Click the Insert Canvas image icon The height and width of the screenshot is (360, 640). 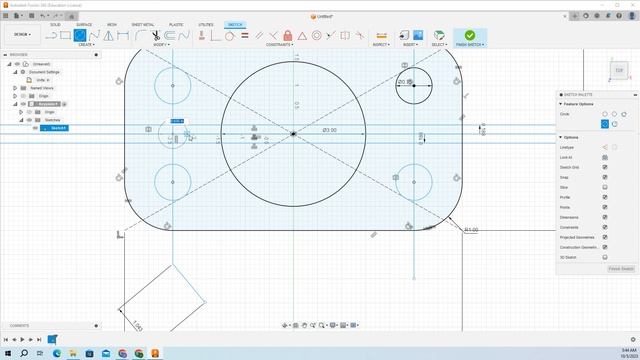click(418, 35)
